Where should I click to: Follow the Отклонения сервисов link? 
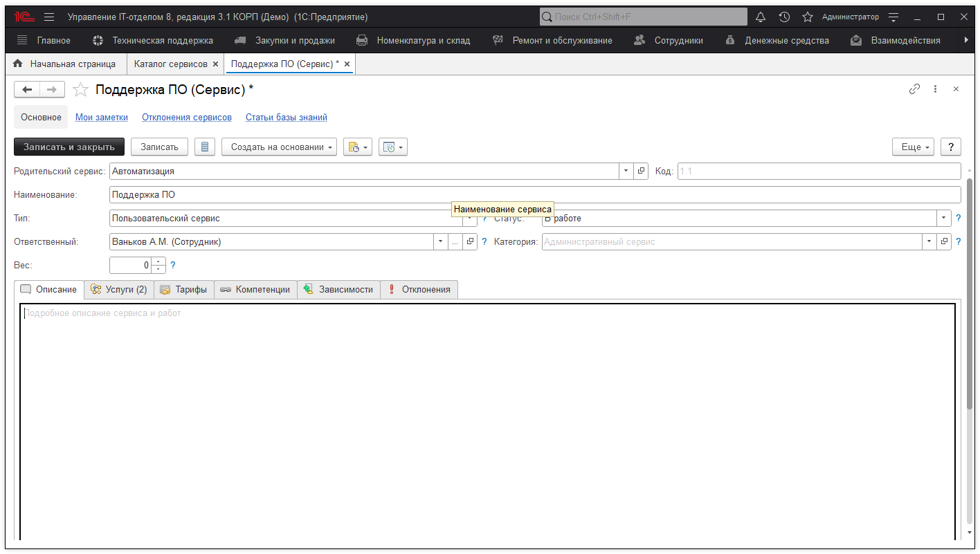pos(187,118)
